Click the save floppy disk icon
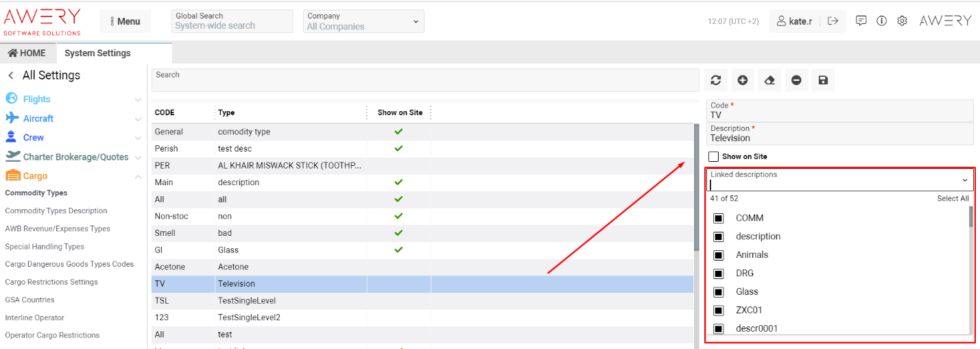980x349 pixels. click(823, 80)
